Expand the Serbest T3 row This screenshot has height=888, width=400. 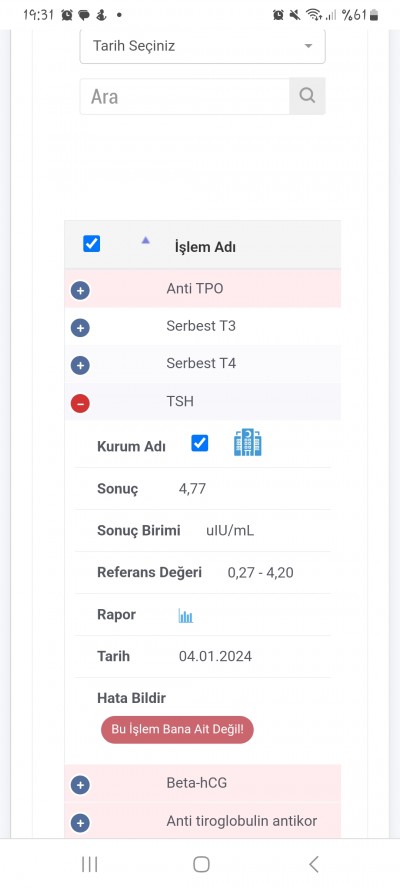coord(80,328)
